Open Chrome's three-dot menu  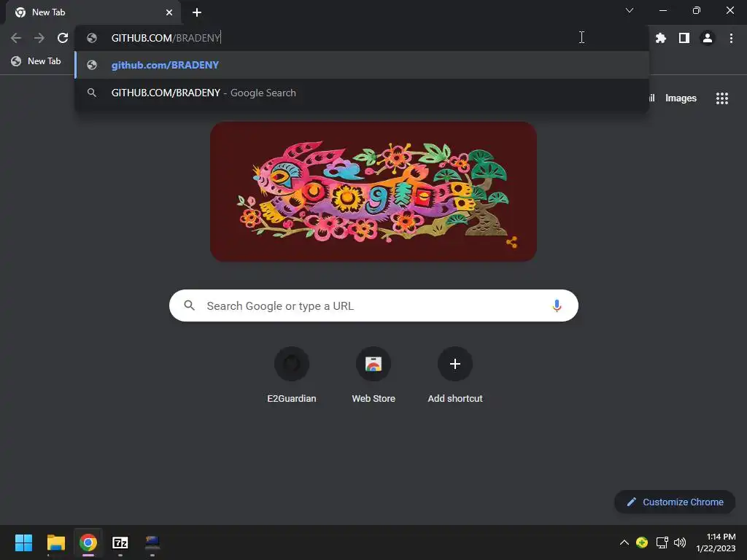tap(731, 38)
